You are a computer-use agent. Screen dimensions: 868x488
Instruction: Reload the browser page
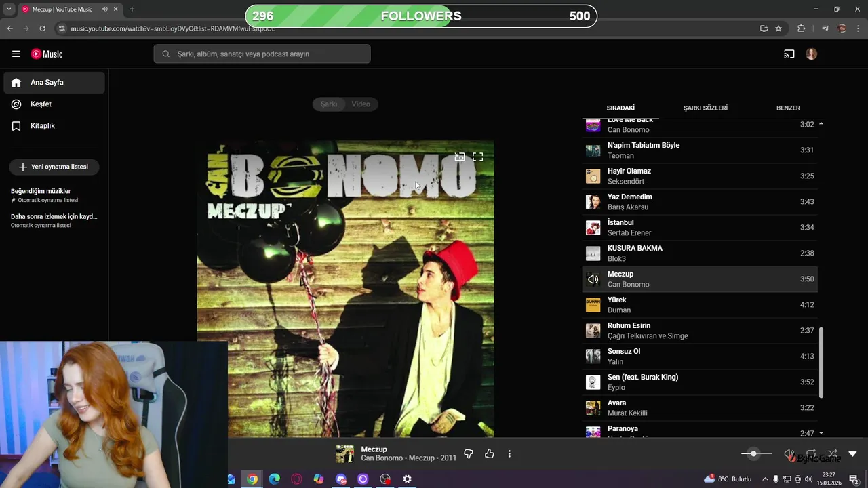click(x=42, y=28)
